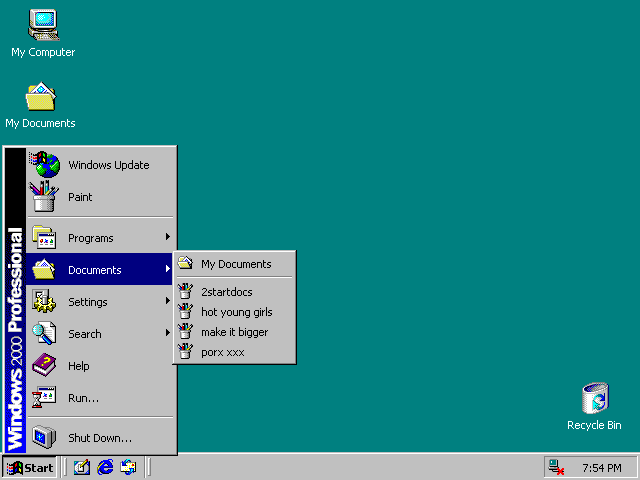Image resolution: width=640 pixels, height=480 pixels.
Task: Open Programs label in Start menu
Action: (x=91, y=238)
